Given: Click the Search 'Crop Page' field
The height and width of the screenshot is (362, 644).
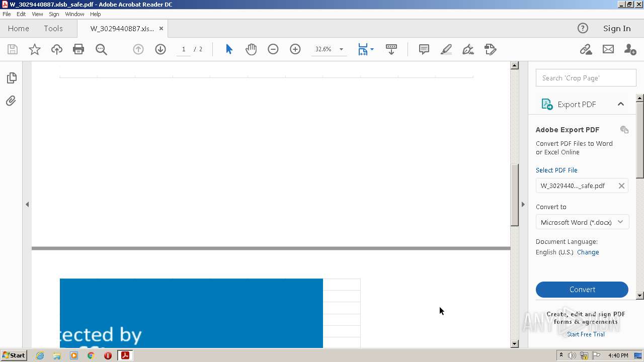Looking at the screenshot, I should coord(586,78).
